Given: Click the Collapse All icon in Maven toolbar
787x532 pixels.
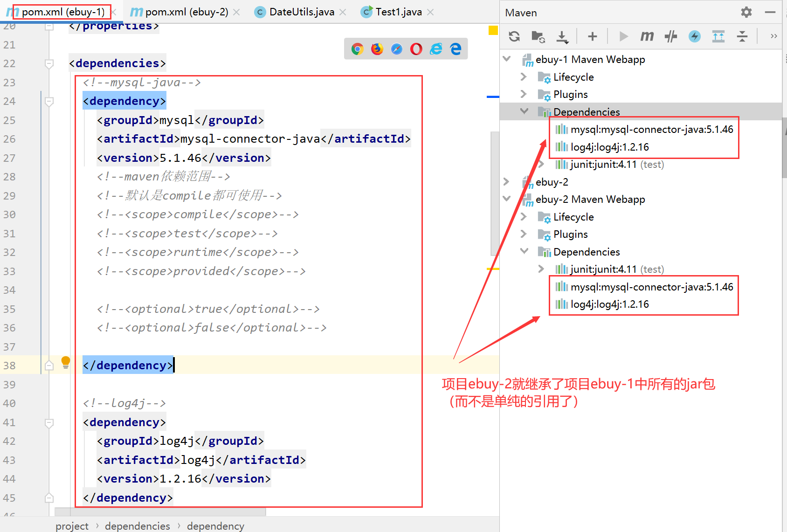Looking at the screenshot, I should point(742,36).
